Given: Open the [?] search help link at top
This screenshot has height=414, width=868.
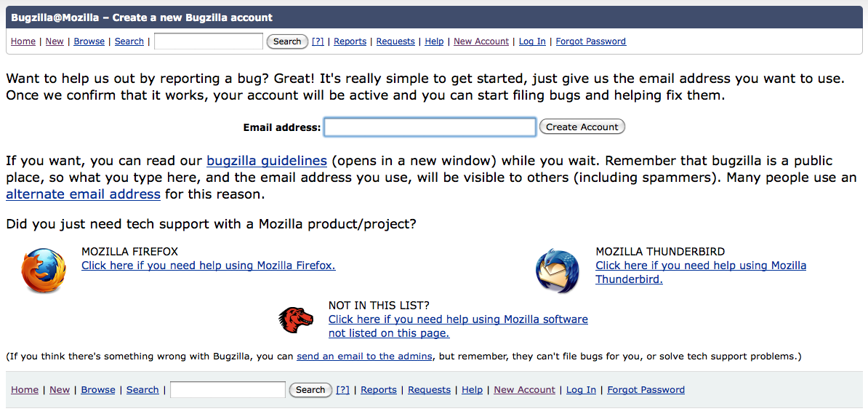Looking at the screenshot, I should pyautogui.click(x=318, y=41).
